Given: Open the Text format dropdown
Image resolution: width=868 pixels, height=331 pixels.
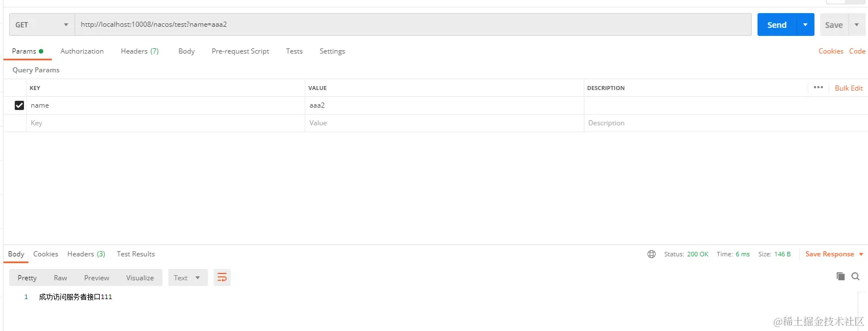Looking at the screenshot, I should point(187,277).
